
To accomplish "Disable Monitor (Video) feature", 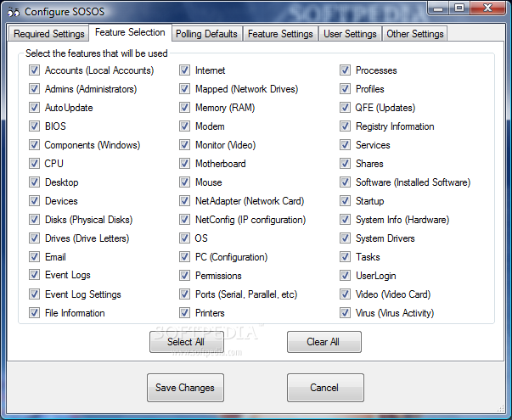I will (184, 144).
